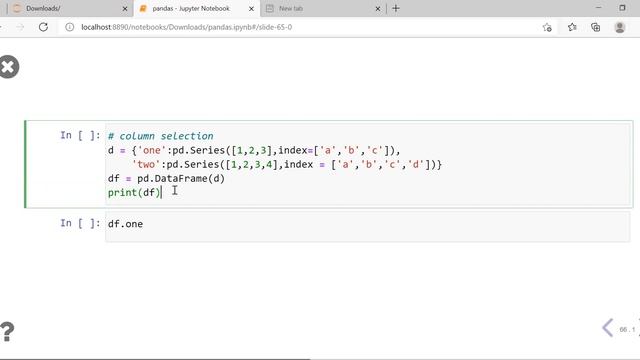
Task: Close the pandas Jupyter Notebook tab
Action: pos(251,9)
